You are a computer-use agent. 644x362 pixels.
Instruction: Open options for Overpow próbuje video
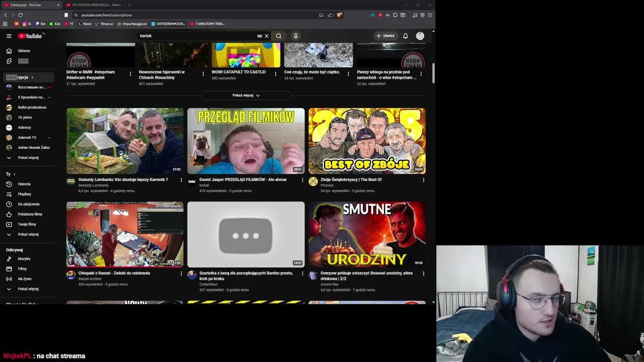coord(423,274)
